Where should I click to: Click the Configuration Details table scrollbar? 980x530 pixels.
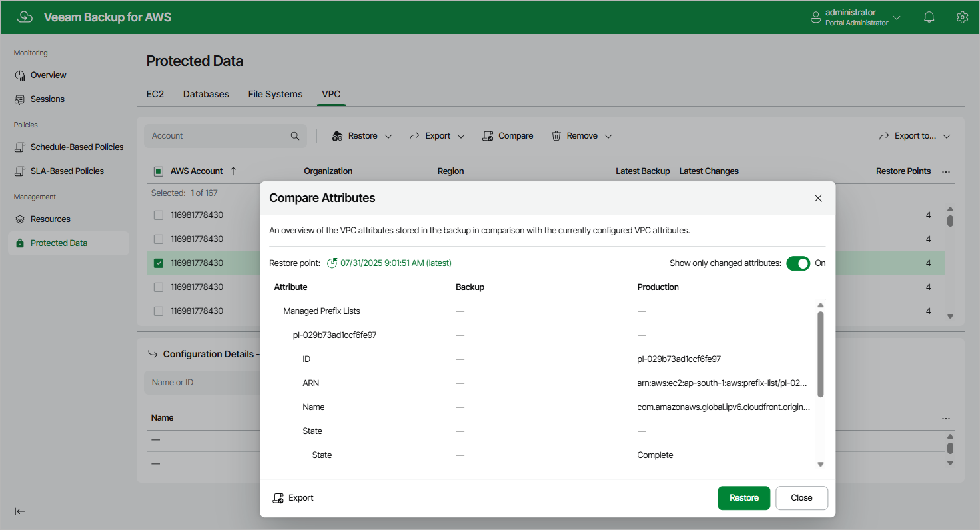950,449
